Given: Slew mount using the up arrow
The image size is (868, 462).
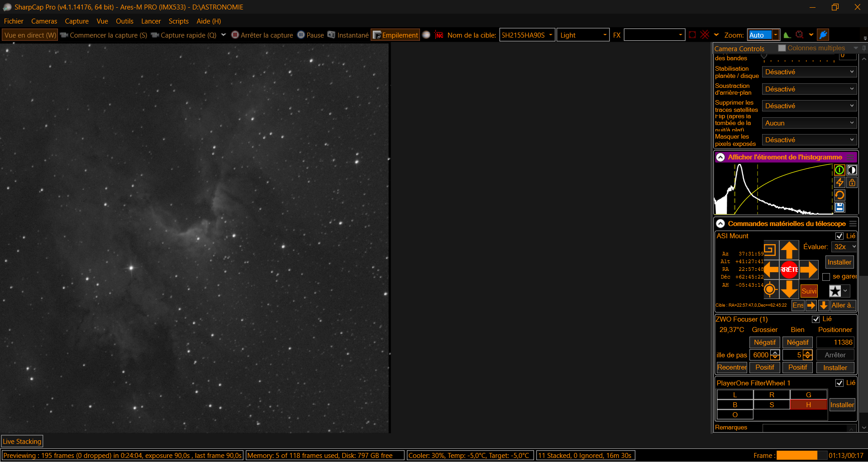Looking at the screenshot, I should (789, 250).
